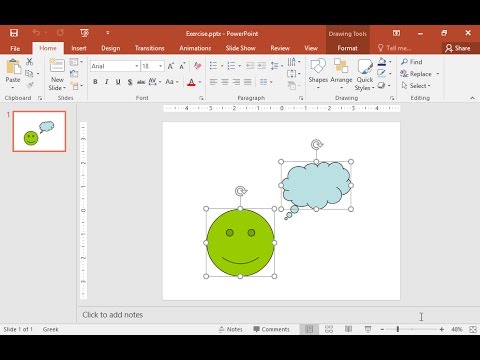Open the font size 18 dropdown

click(x=161, y=66)
